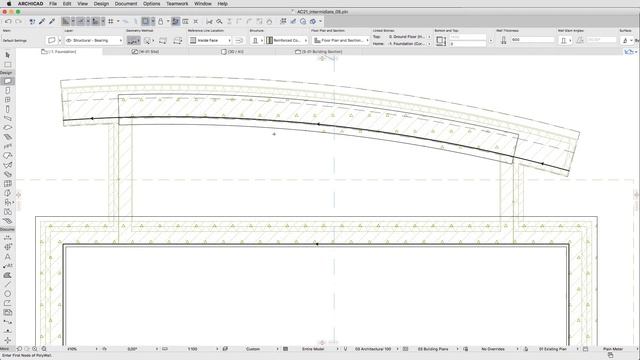Activate the Zone tool in the toolbox
The height and width of the screenshot is (360, 640).
tap(7, 212)
